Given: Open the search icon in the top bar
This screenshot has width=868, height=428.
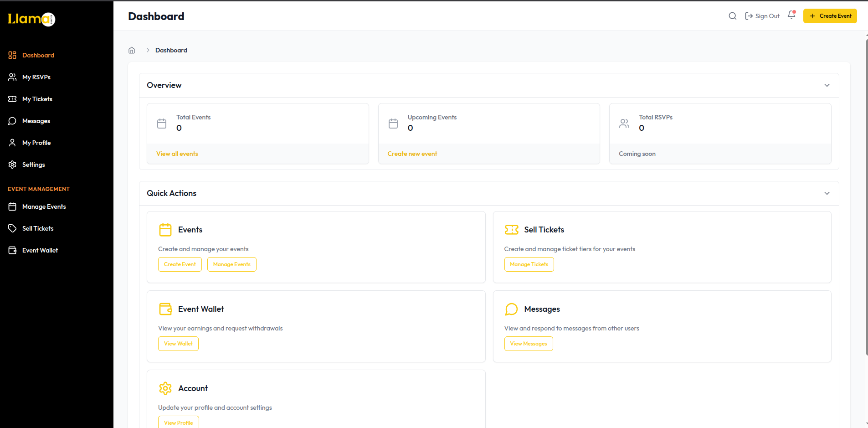Looking at the screenshot, I should point(732,15).
